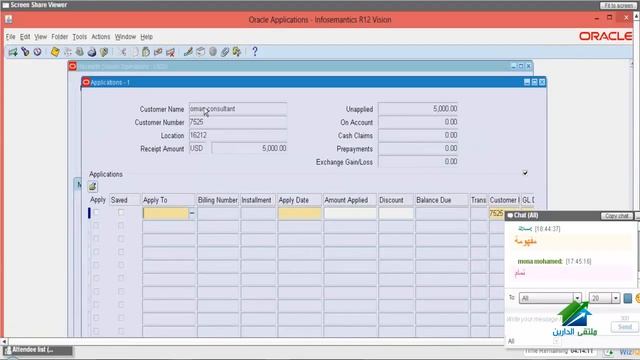
Task: Click the first row Apply To field
Action: tap(166, 213)
